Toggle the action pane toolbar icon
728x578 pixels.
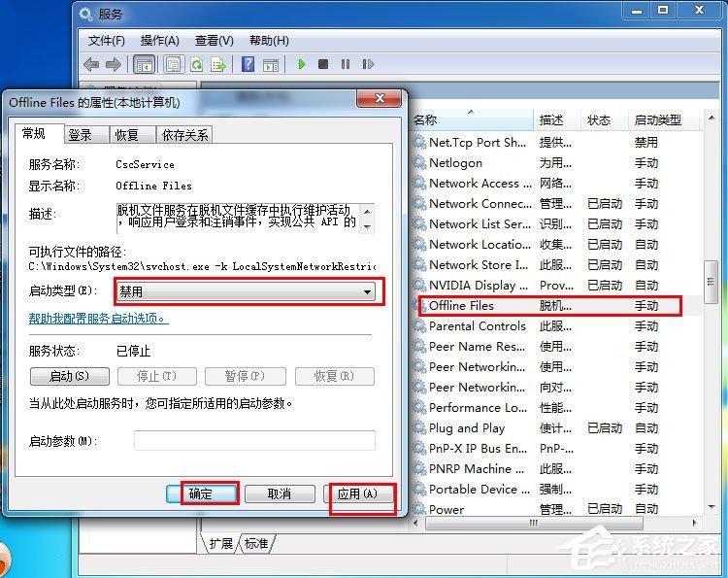pyautogui.click(x=271, y=64)
